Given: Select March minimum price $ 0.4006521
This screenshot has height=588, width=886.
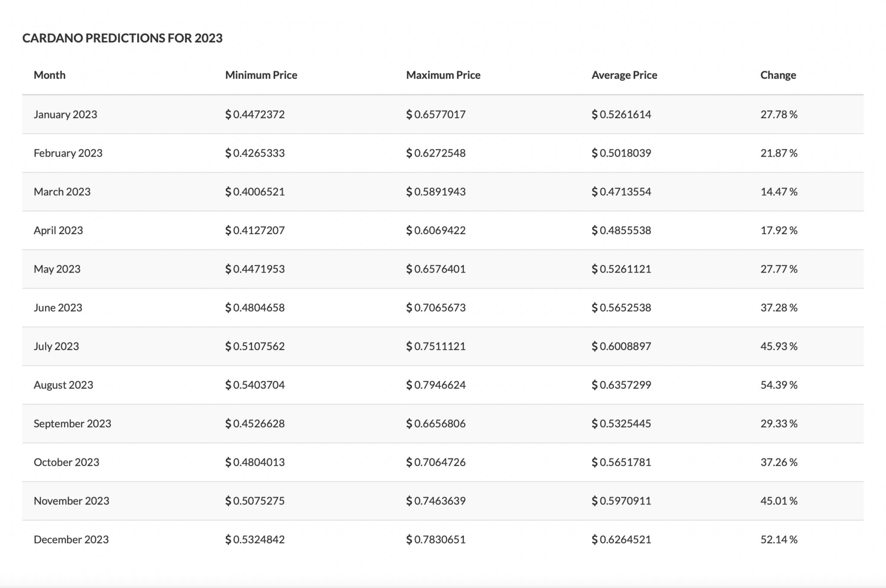Looking at the screenshot, I should click(x=255, y=192).
